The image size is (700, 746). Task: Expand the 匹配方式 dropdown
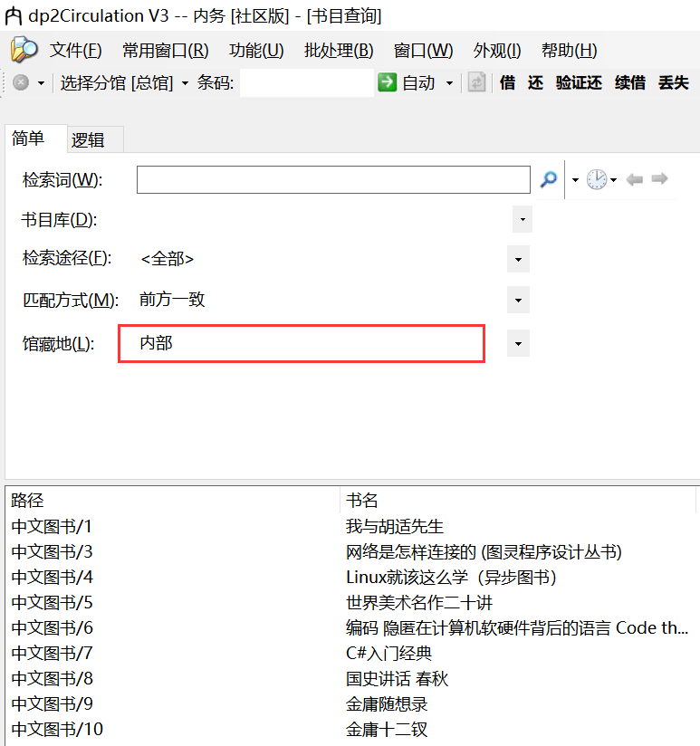pyautogui.click(x=518, y=301)
